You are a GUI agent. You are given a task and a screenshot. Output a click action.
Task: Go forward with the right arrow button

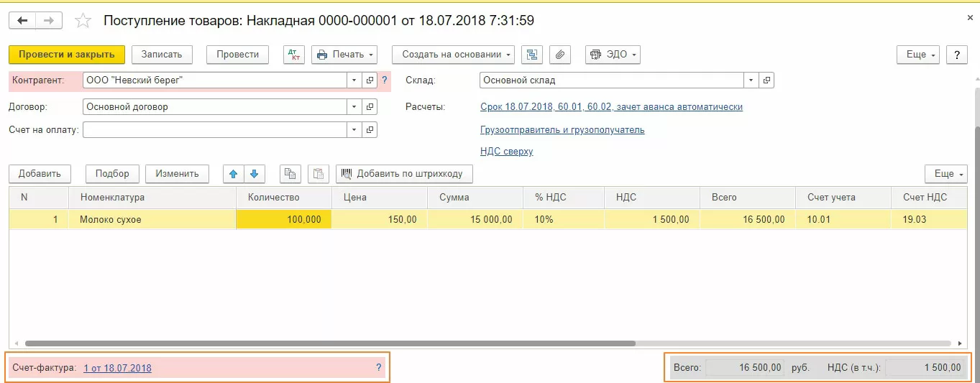click(49, 20)
